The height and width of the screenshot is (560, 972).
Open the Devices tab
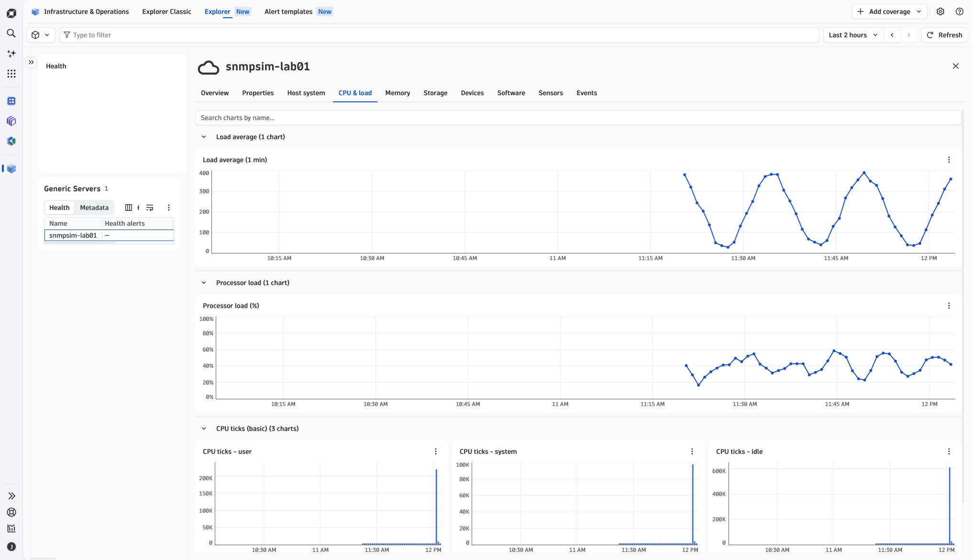point(472,93)
